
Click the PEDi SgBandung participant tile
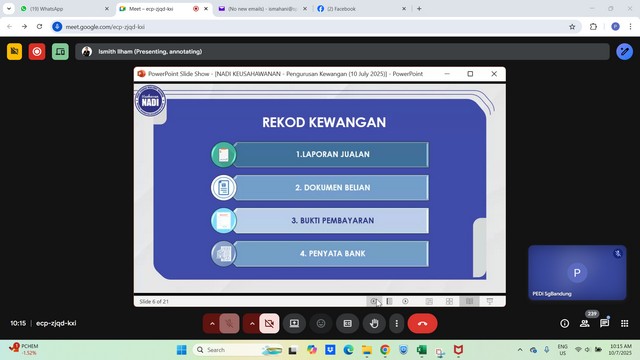point(577,273)
